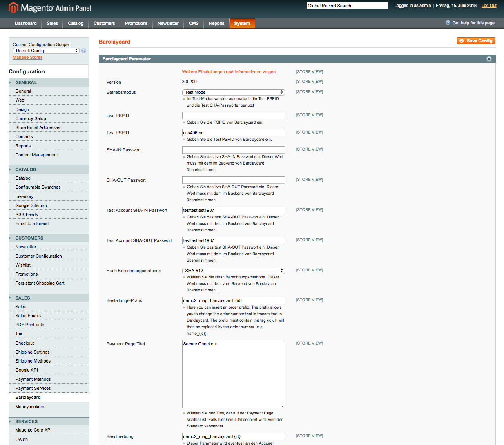Open Google Sitemap section

pos(49,205)
